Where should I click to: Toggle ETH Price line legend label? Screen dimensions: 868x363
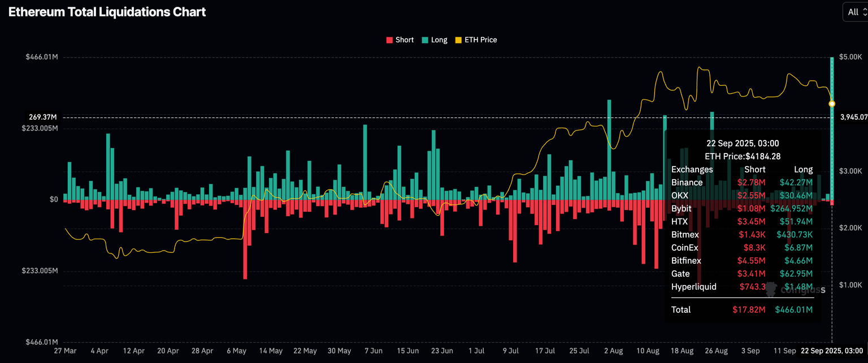pyautogui.click(x=480, y=40)
